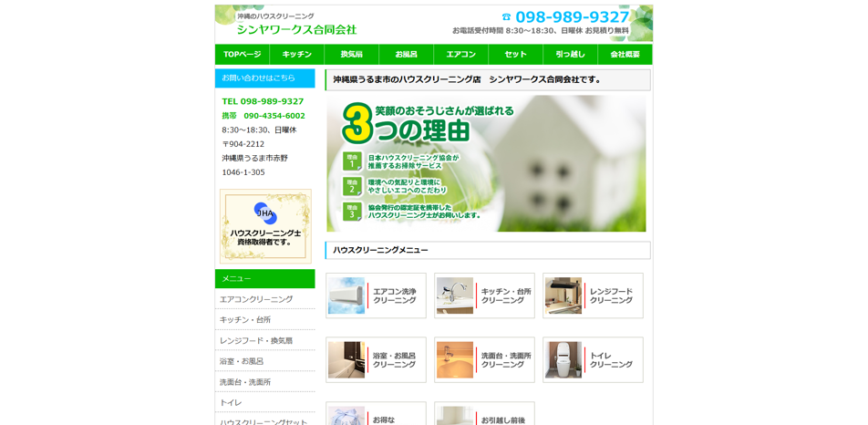Click エアコン in the top navigation

point(461,55)
